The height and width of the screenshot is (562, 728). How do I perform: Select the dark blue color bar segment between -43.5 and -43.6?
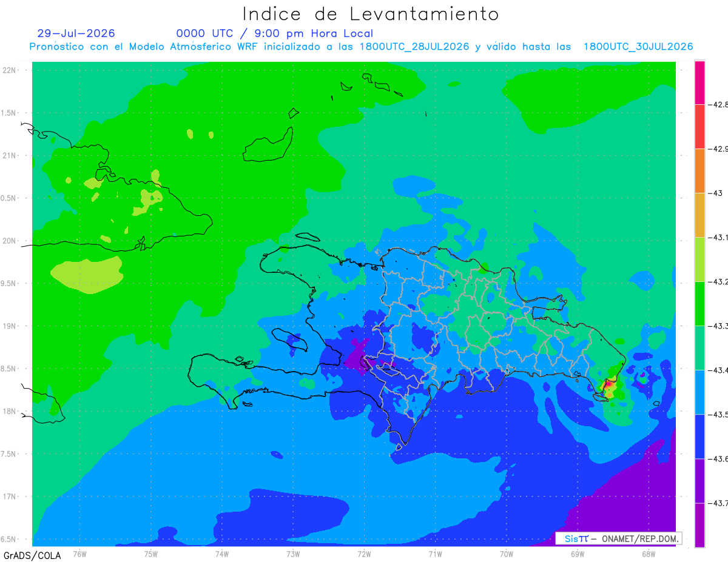coord(699,437)
